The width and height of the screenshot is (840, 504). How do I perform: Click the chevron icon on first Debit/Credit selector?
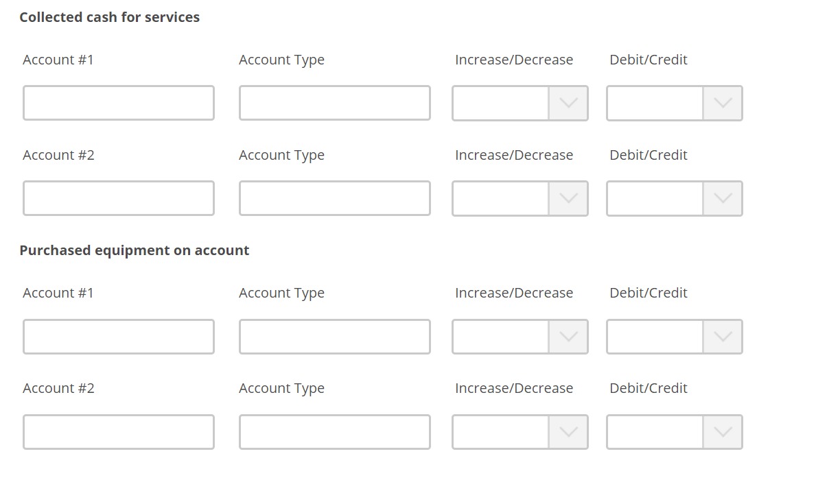tap(723, 103)
